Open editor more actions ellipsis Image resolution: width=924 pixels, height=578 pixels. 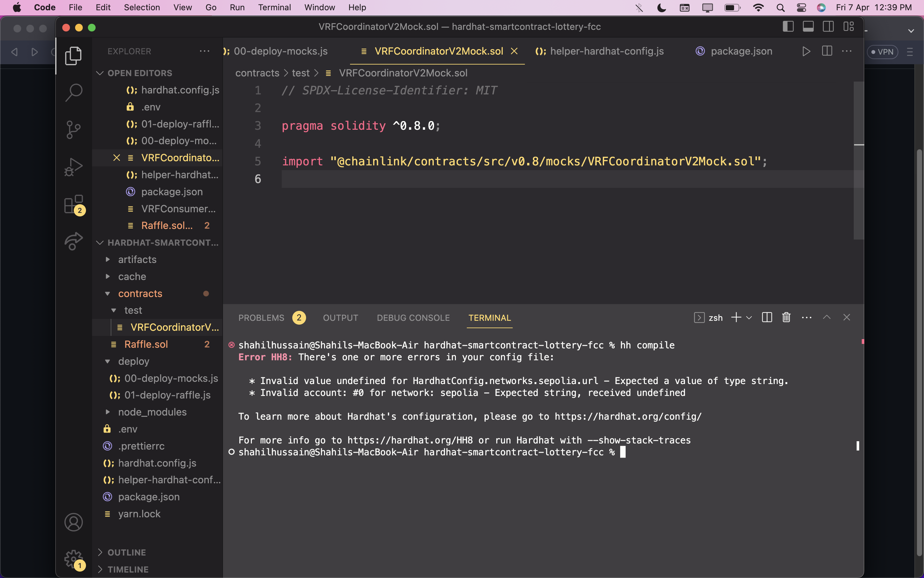847,51
